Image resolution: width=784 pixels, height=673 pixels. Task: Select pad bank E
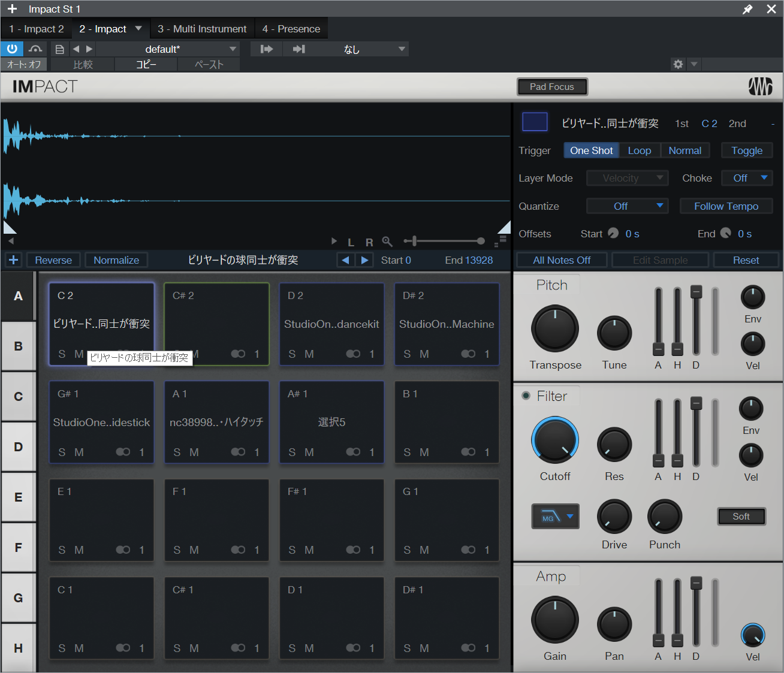point(19,497)
